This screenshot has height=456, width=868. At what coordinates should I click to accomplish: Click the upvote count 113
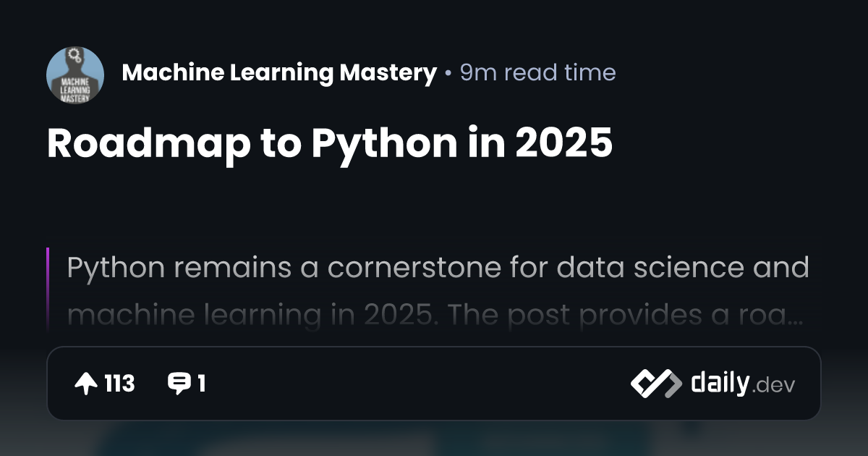(x=119, y=384)
